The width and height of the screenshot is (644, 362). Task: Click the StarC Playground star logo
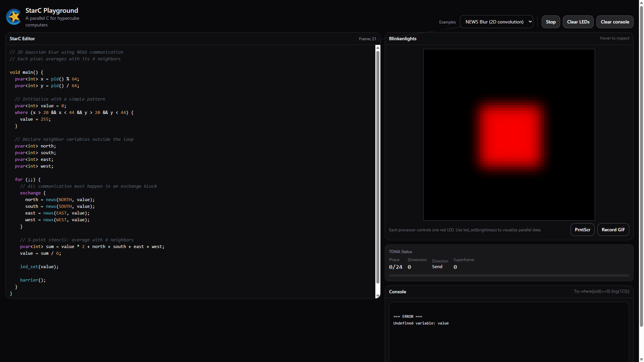tap(13, 17)
